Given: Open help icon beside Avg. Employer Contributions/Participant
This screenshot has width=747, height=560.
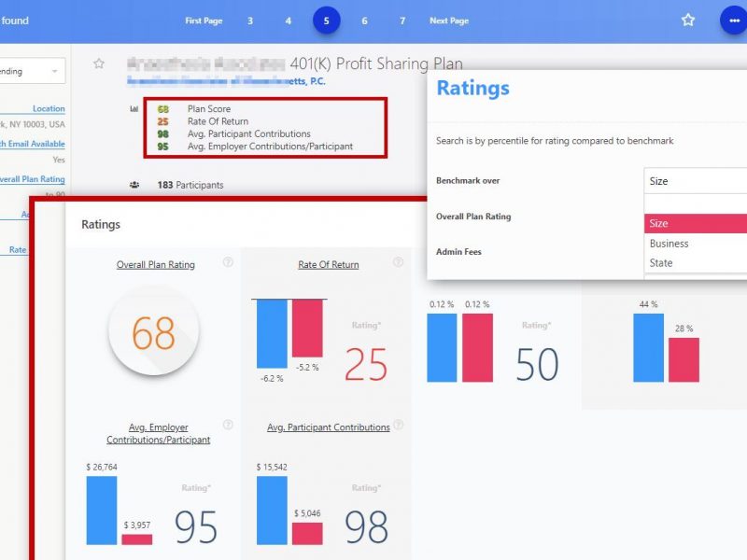Looking at the screenshot, I should pos(228,426).
